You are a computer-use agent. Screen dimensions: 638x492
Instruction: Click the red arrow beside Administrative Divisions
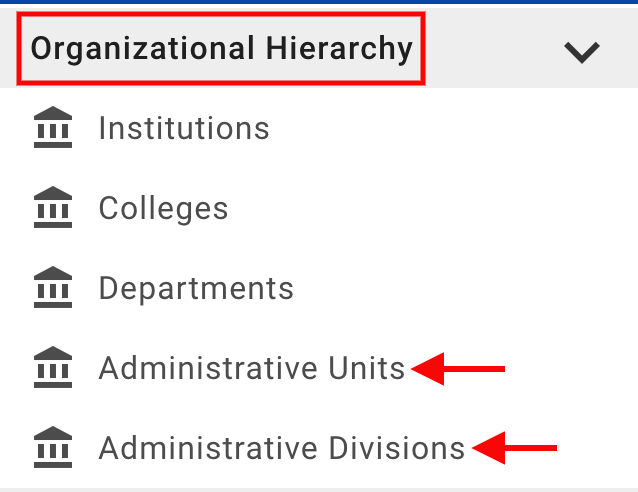click(x=514, y=448)
